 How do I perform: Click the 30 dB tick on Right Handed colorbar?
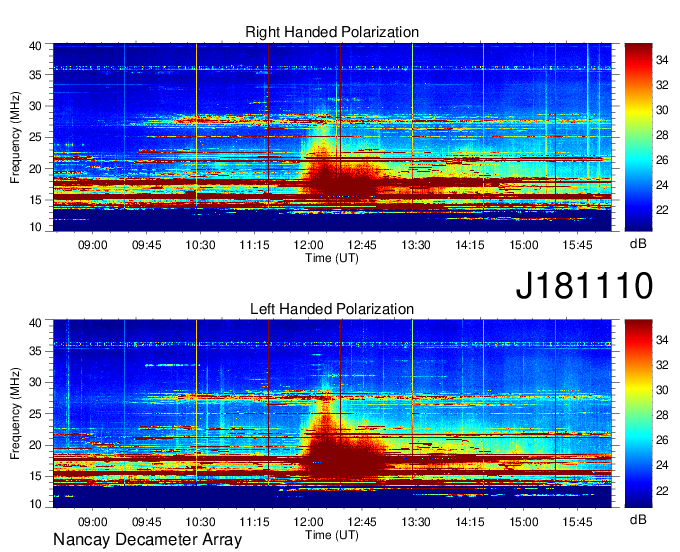[662, 110]
